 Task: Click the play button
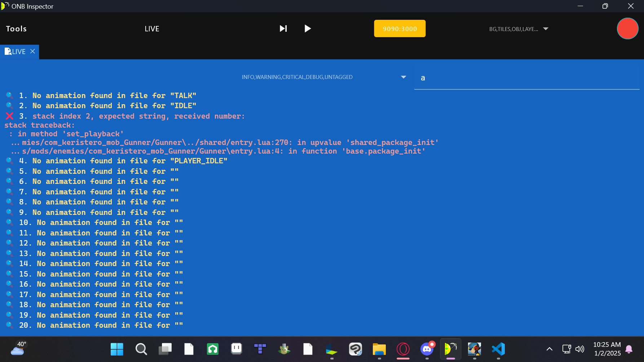(x=307, y=29)
